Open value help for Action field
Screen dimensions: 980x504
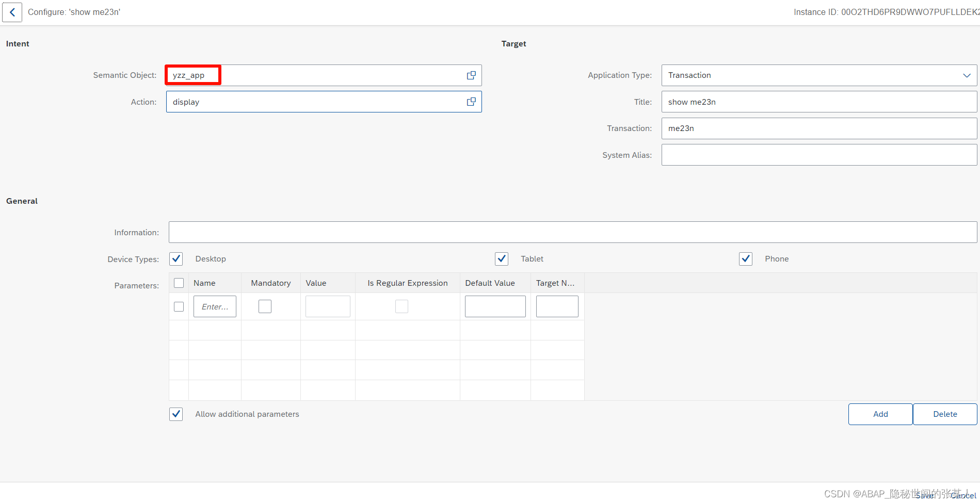point(471,102)
